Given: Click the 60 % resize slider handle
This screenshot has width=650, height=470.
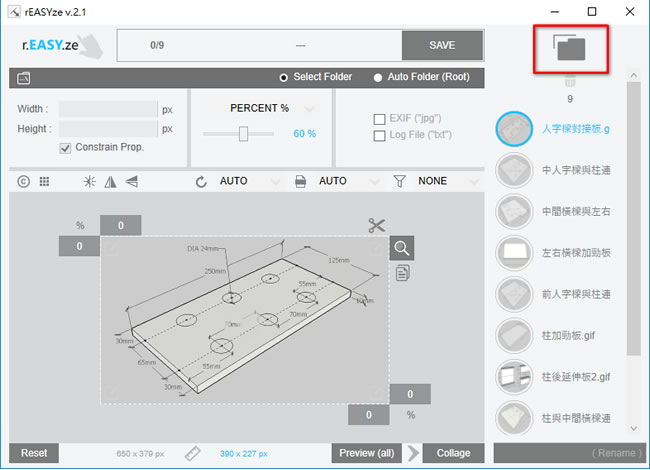Looking at the screenshot, I should pos(243,134).
